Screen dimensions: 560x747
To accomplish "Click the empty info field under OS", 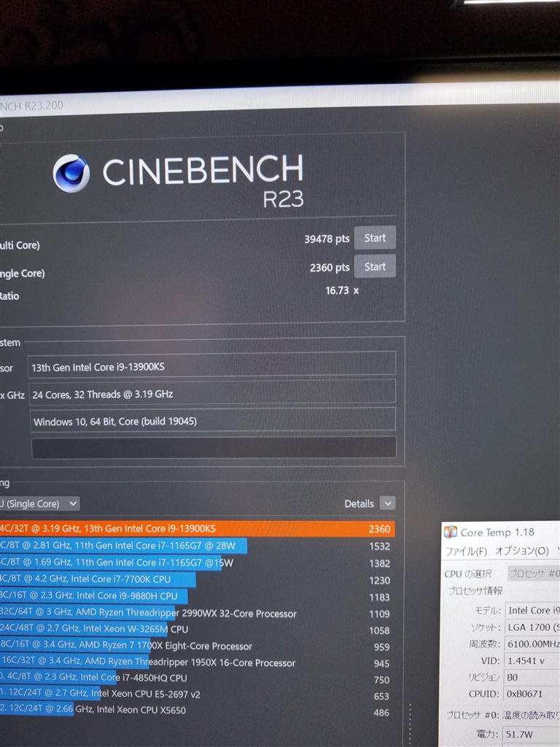I will pyautogui.click(x=214, y=448).
